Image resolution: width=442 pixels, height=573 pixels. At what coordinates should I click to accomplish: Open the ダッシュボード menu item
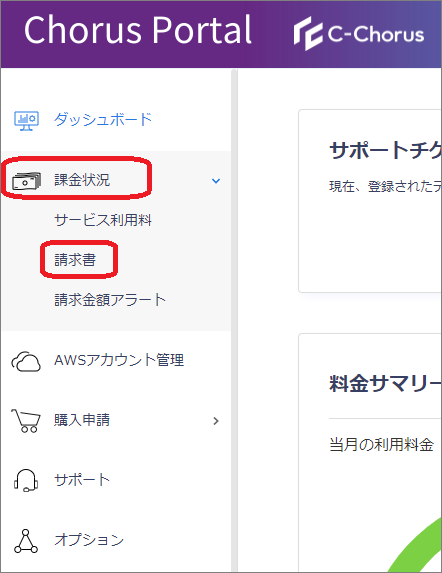(x=103, y=119)
